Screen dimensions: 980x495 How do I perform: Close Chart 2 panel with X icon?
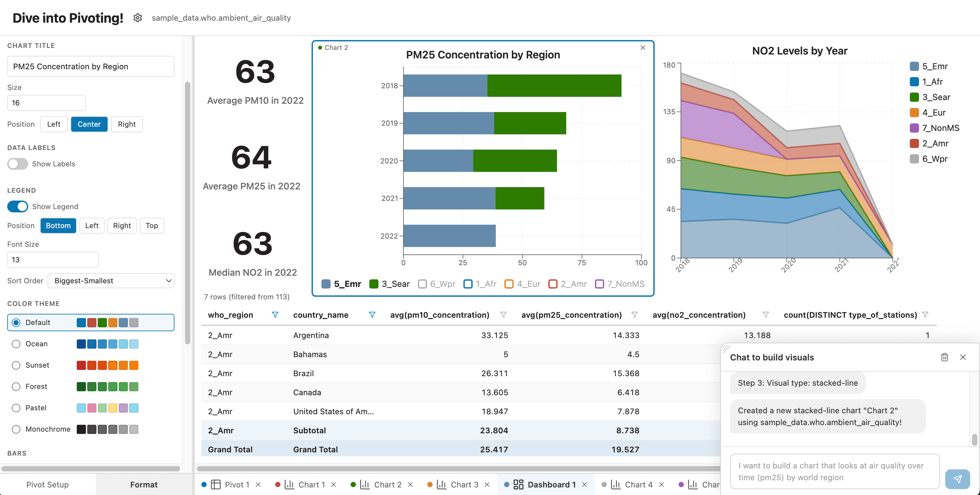click(643, 48)
